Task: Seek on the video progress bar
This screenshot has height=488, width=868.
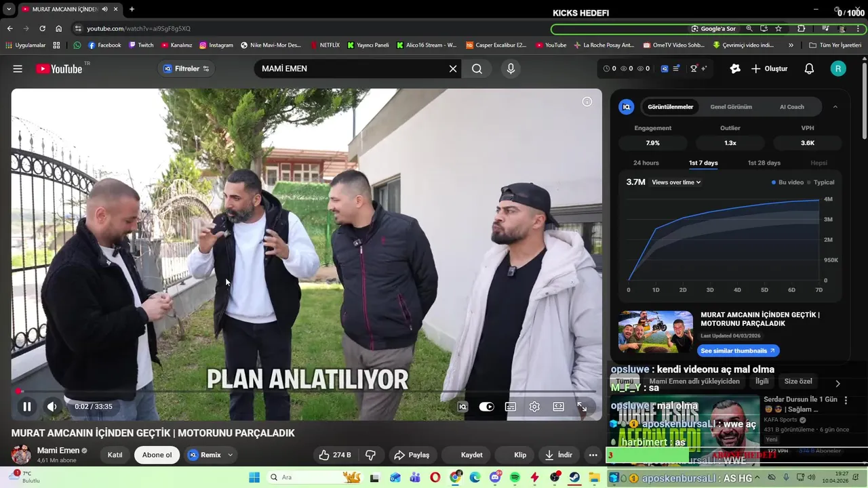Action: tap(306, 391)
